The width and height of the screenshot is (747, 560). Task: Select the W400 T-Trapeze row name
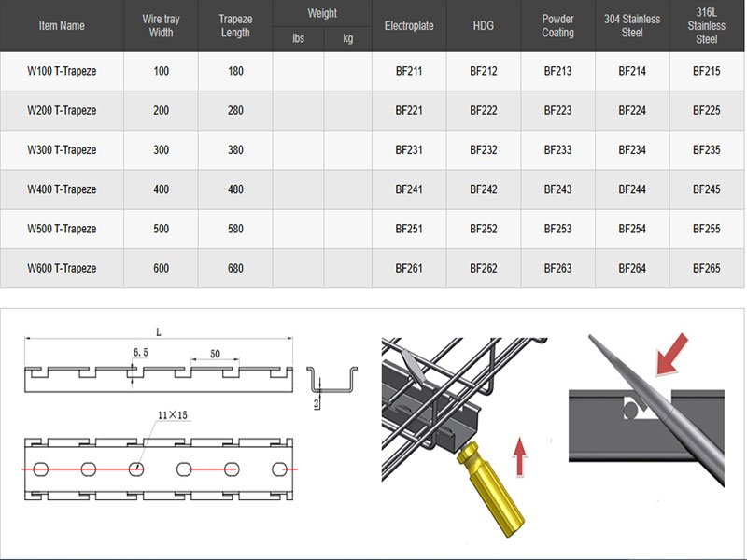(x=62, y=189)
